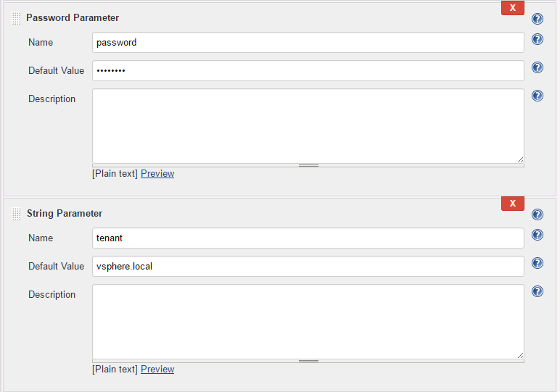Viewport: 560px width, 392px height.
Task: Focus the Default Value field with vsphere.local
Action: [308, 266]
